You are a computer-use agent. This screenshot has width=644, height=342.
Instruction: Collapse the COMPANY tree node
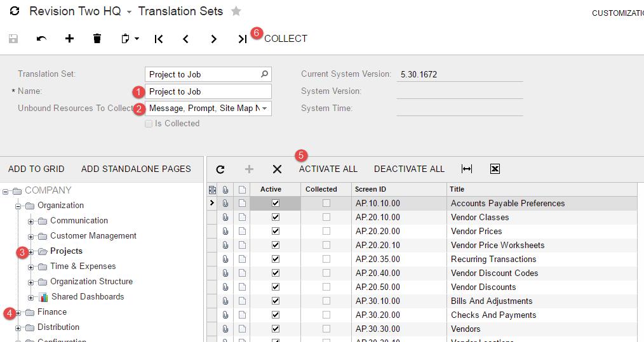5,192
